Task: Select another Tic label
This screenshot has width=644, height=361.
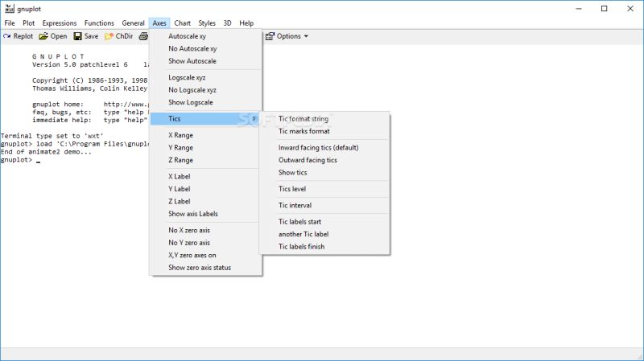Action: tap(324, 234)
